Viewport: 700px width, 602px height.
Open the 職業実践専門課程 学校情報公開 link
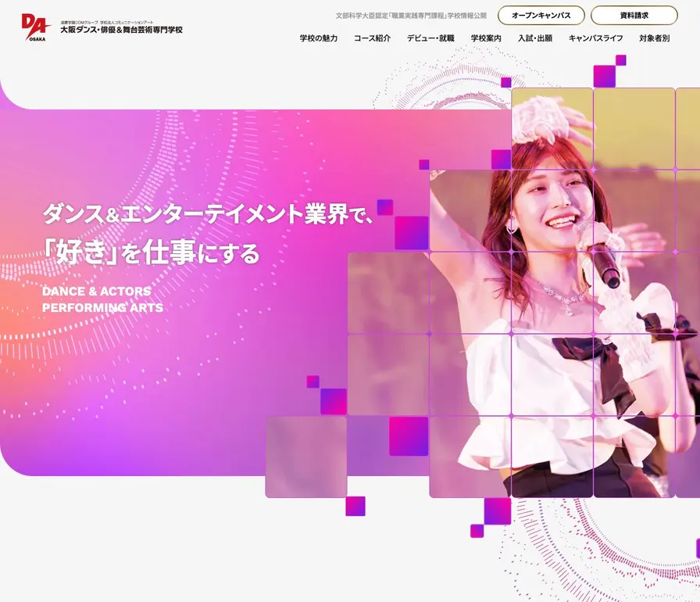[411, 16]
